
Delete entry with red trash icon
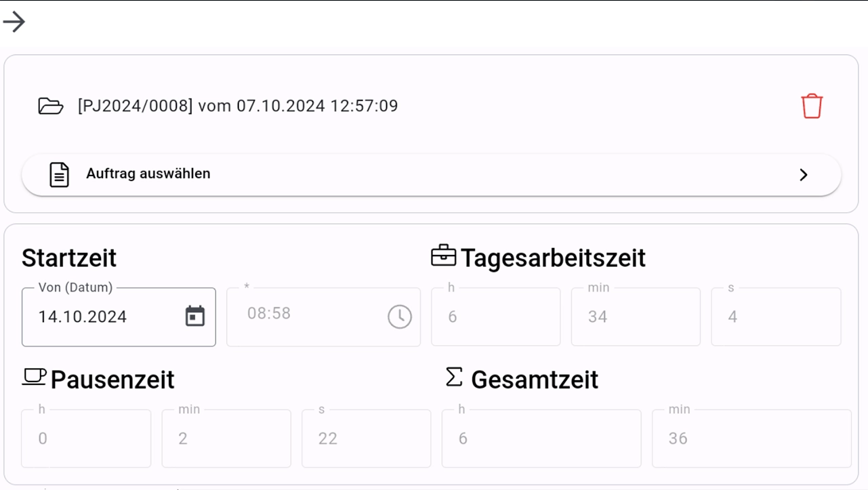[812, 106]
